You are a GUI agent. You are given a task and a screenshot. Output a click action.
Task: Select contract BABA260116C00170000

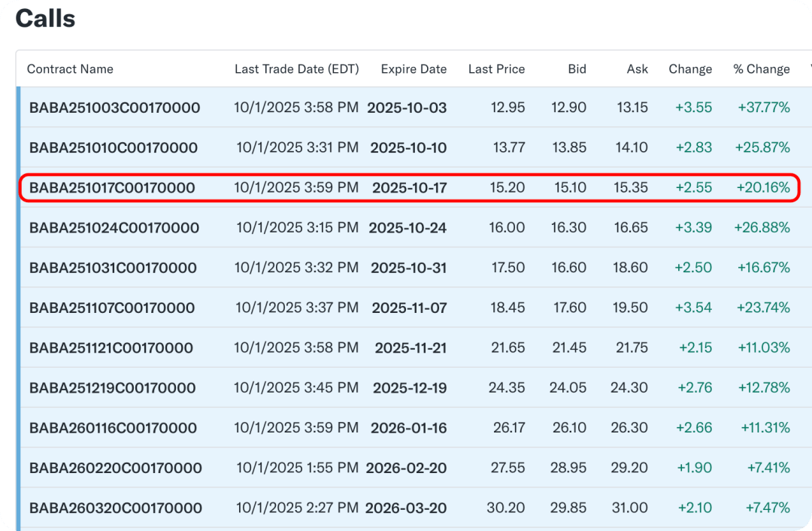point(113,428)
